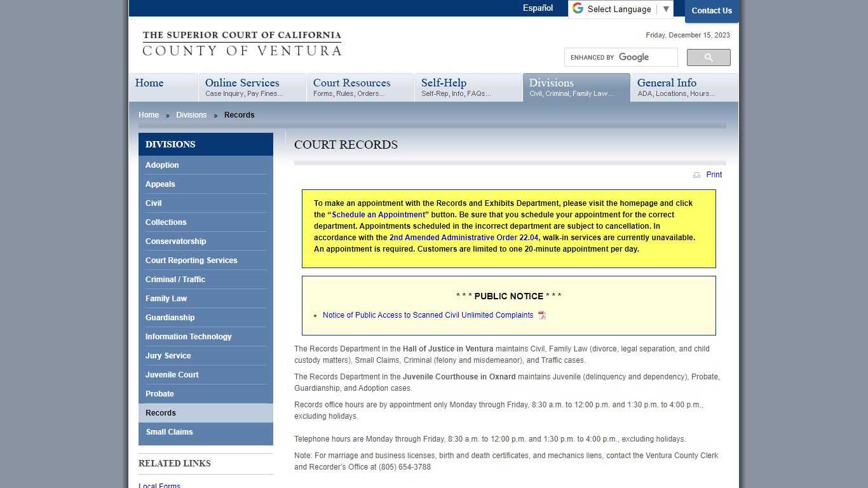Open the Schedule an Appointment link
This screenshot has height=488, width=868.
(x=378, y=215)
